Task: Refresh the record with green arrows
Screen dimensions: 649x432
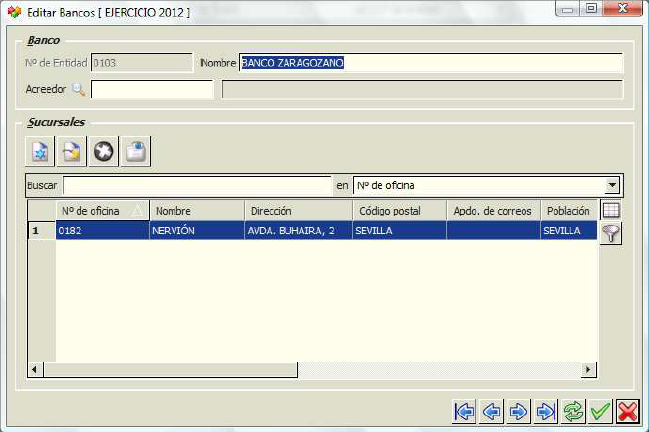Action: 573,411
